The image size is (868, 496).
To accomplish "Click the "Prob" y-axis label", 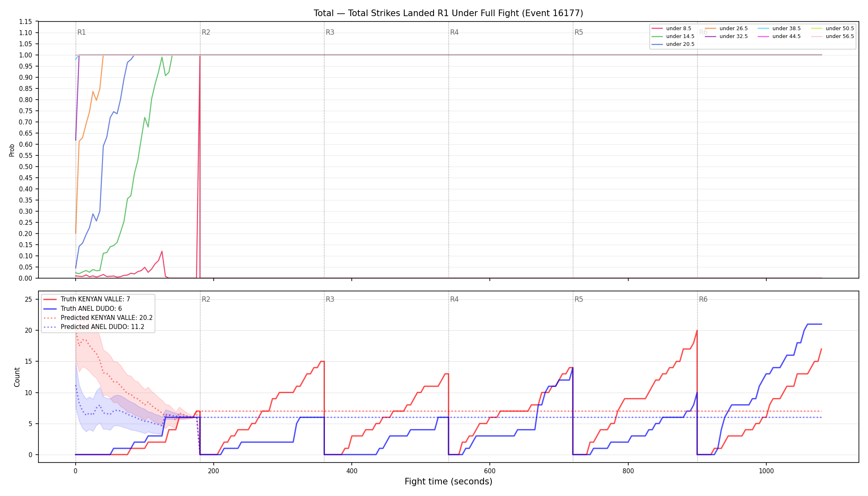I will (12, 150).
